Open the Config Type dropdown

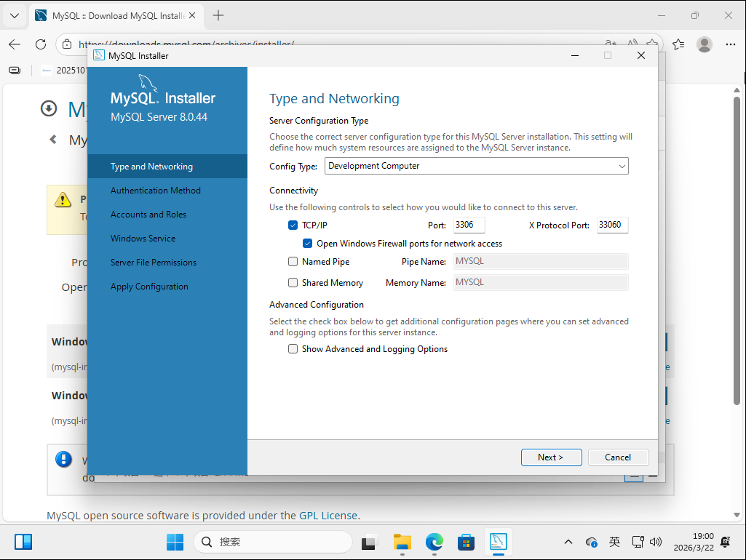point(476,166)
